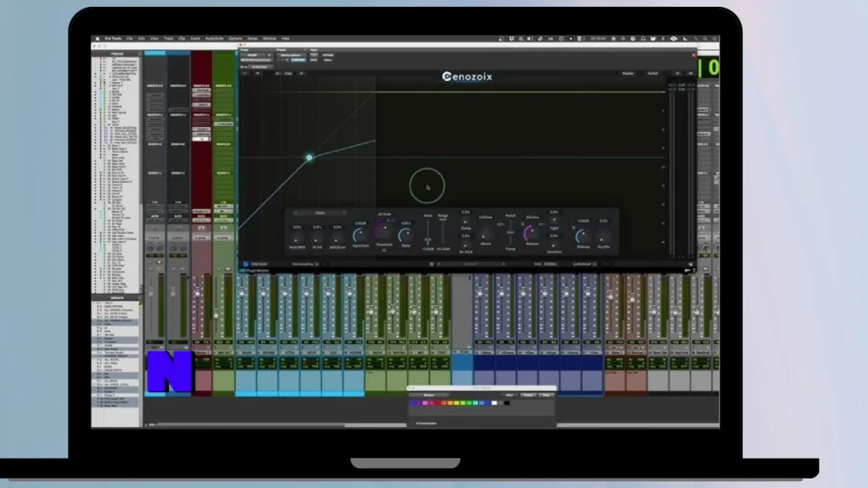The height and width of the screenshot is (488, 868).
Task: Click the threshold point on the compression curve
Action: 309,158
